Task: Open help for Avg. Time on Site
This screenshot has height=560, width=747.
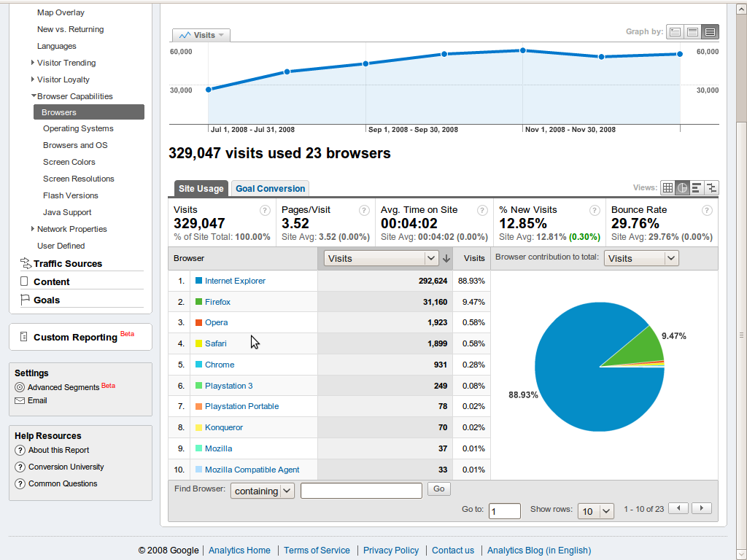Action: (482, 211)
